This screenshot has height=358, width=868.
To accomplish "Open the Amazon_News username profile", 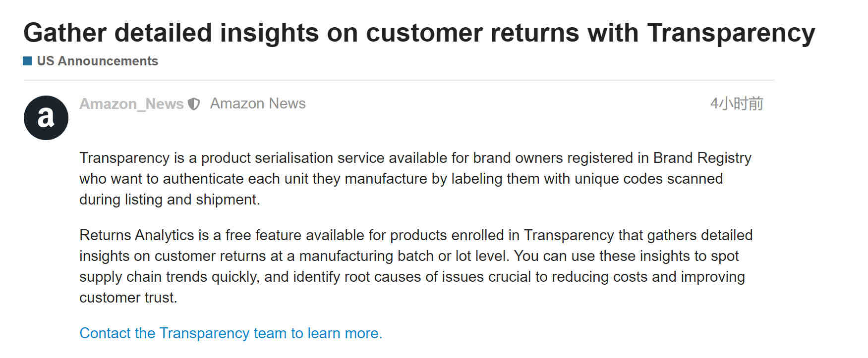I will 131,103.
